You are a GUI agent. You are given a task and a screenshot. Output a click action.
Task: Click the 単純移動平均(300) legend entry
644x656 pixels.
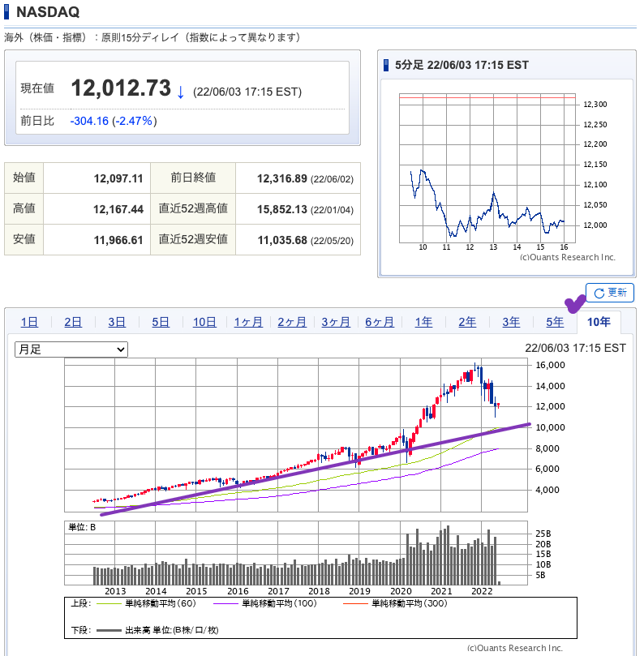(395, 603)
